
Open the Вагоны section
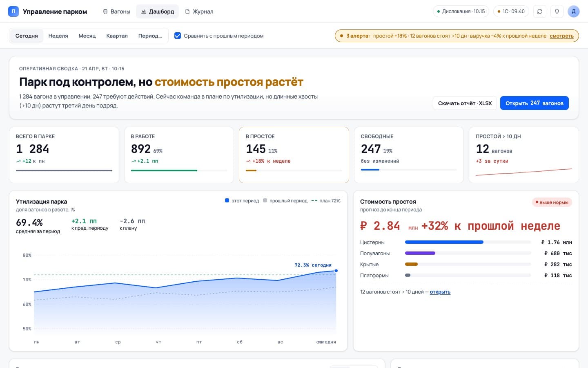click(116, 11)
